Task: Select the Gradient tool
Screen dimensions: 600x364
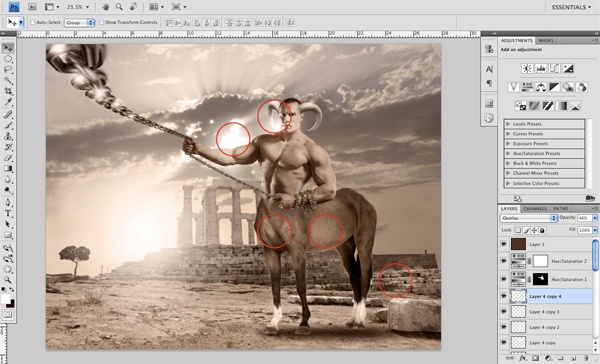Action: pyautogui.click(x=8, y=168)
